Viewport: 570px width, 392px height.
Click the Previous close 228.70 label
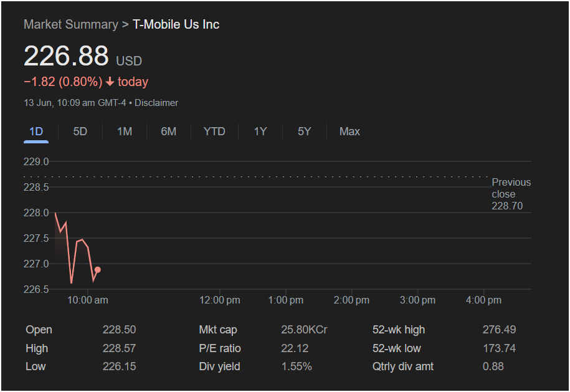(x=511, y=194)
